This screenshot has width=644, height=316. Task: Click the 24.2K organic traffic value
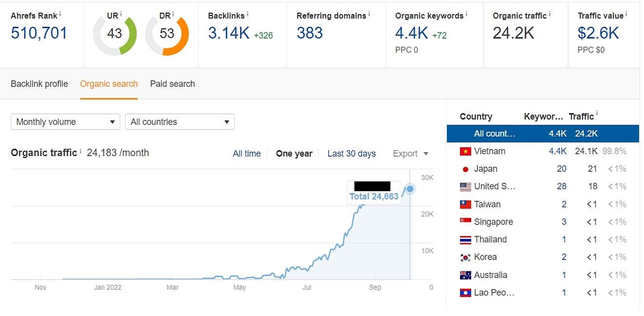[514, 33]
